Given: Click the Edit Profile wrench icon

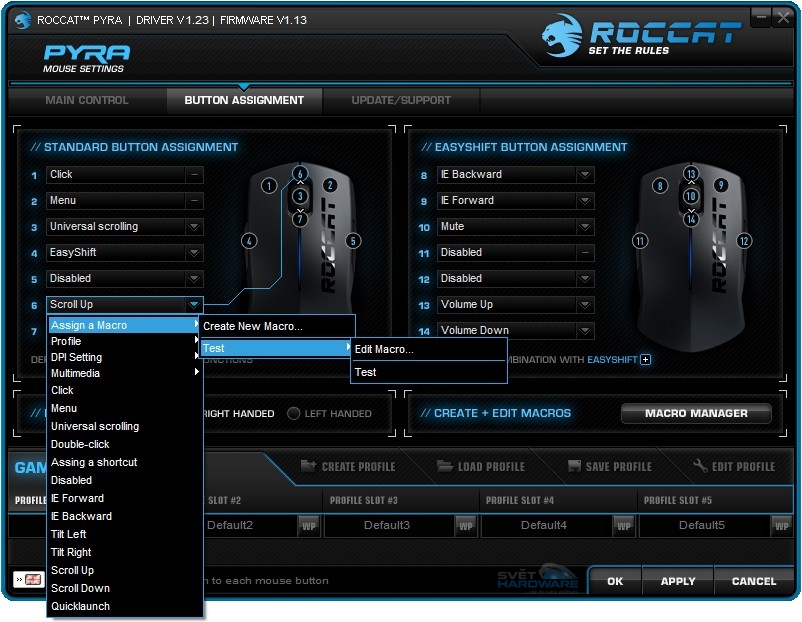Looking at the screenshot, I should [x=701, y=466].
